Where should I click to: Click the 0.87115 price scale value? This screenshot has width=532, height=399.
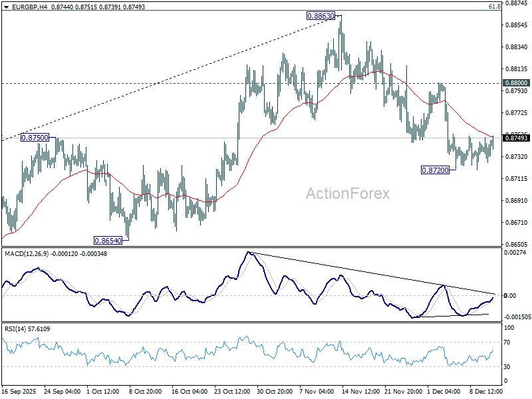point(517,178)
